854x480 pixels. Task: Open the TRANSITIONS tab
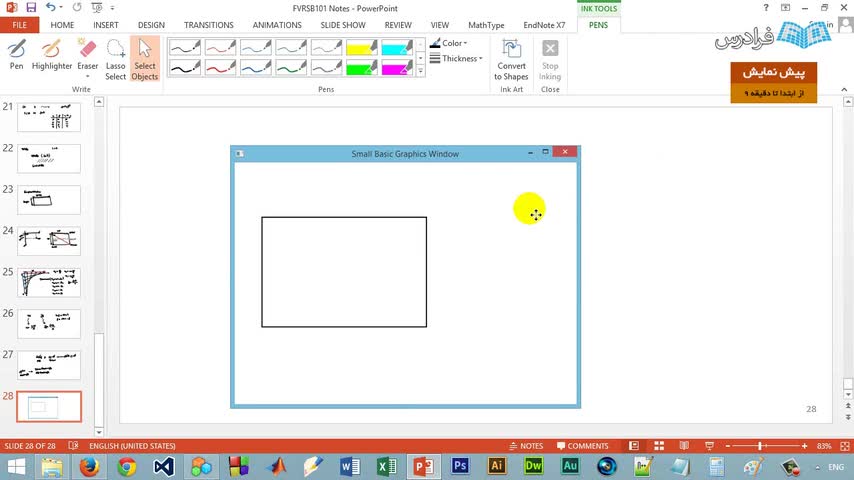[209, 25]
